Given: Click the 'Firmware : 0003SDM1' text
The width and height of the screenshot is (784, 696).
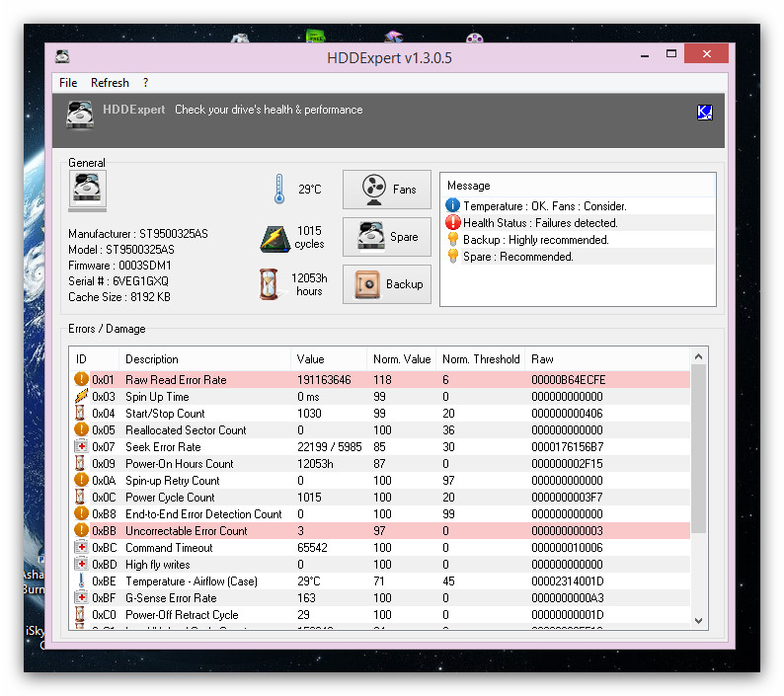Looking at the screenshot, I should 119,265.
